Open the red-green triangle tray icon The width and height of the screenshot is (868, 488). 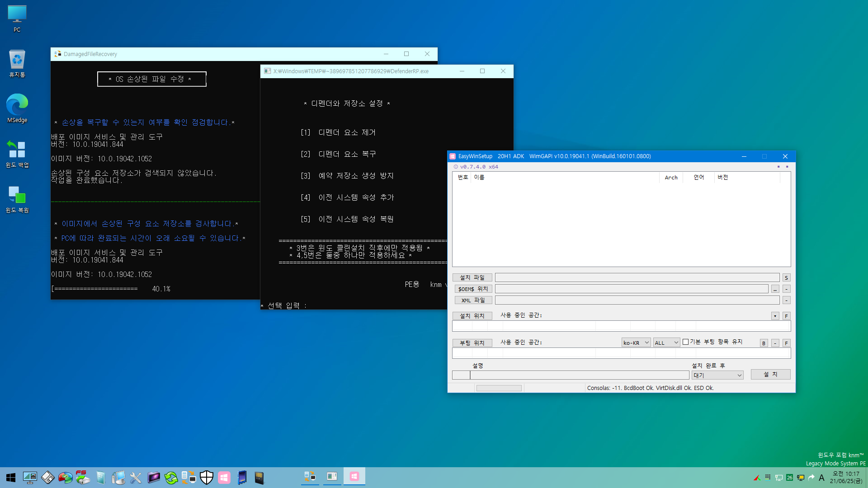[x=756, y=478]
